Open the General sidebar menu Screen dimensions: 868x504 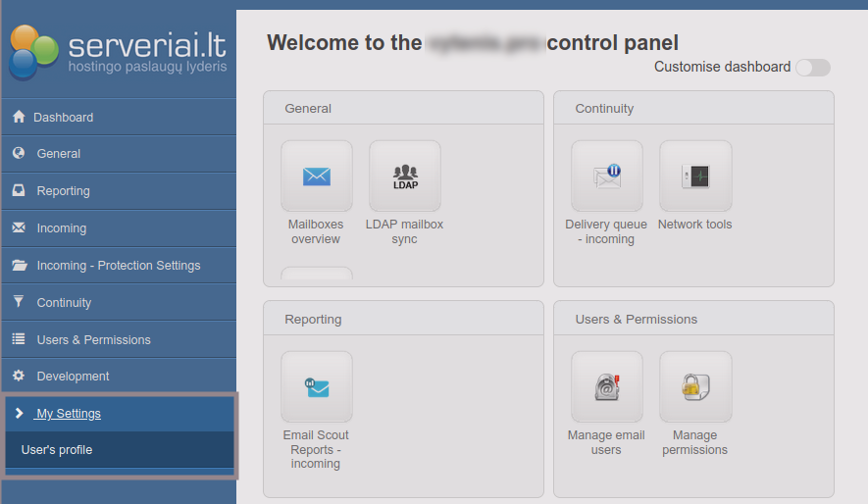click(59, 154)
